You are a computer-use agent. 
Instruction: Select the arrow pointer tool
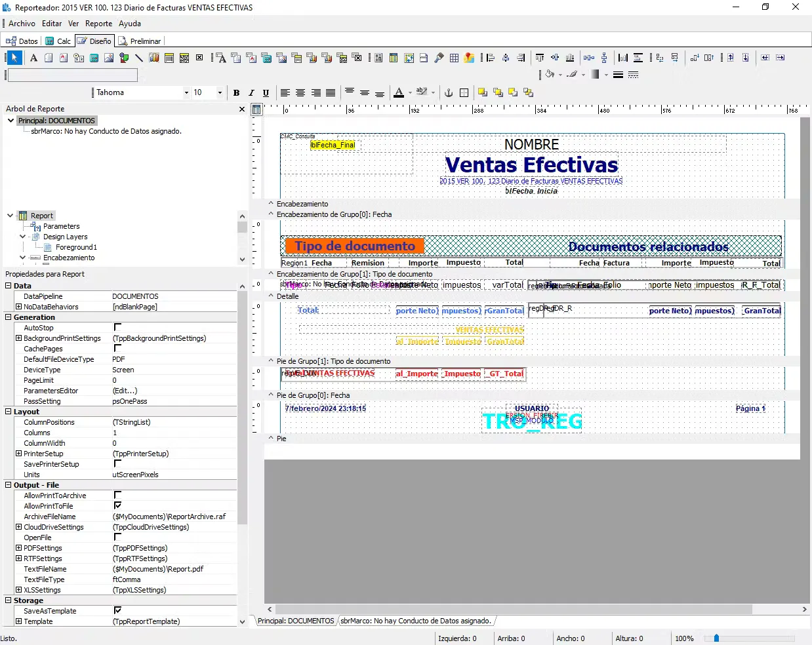coord(14,58)
